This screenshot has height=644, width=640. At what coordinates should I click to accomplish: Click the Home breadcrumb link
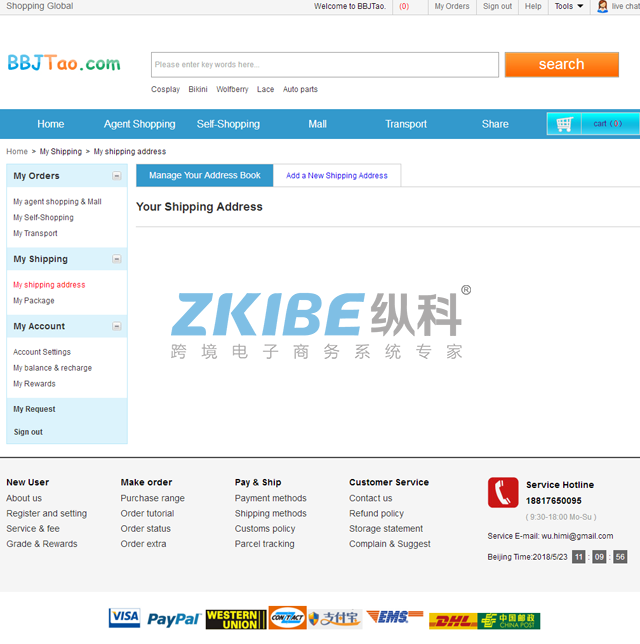pyautogui.click(x=17, y=151)
